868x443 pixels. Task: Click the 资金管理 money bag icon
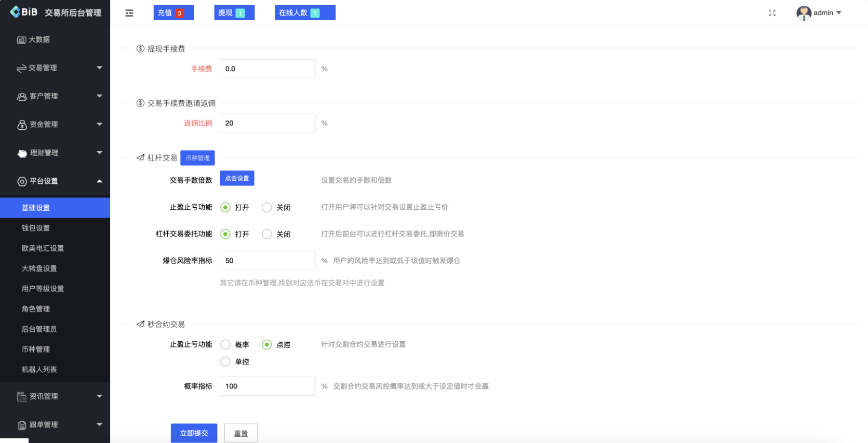click(x=22, y=125)
